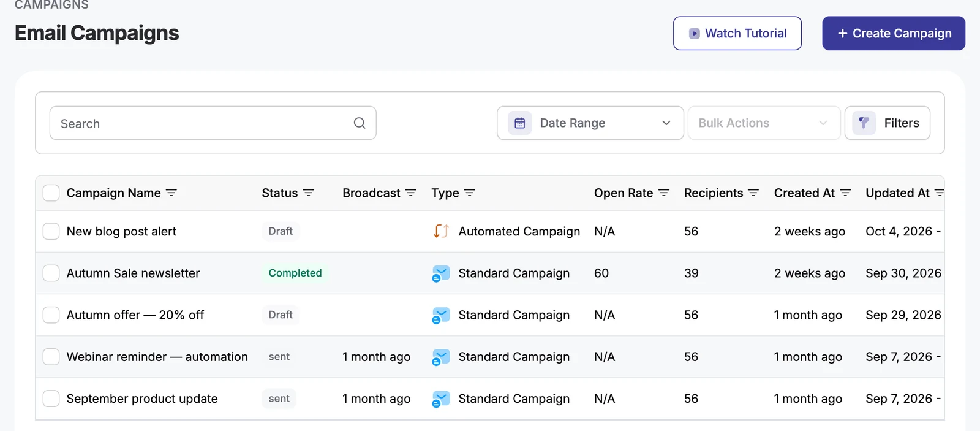This screenshot has height=431, width=980.
Task: Click sent status in Webinar reminder row
Action: pos(279,357)
